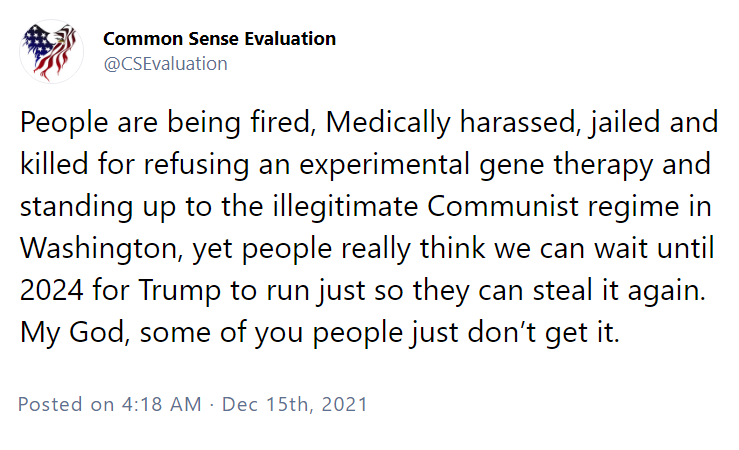Screen dimensions: 739x450
Task: Click '2024' in the tweet body
Action: 52,290
